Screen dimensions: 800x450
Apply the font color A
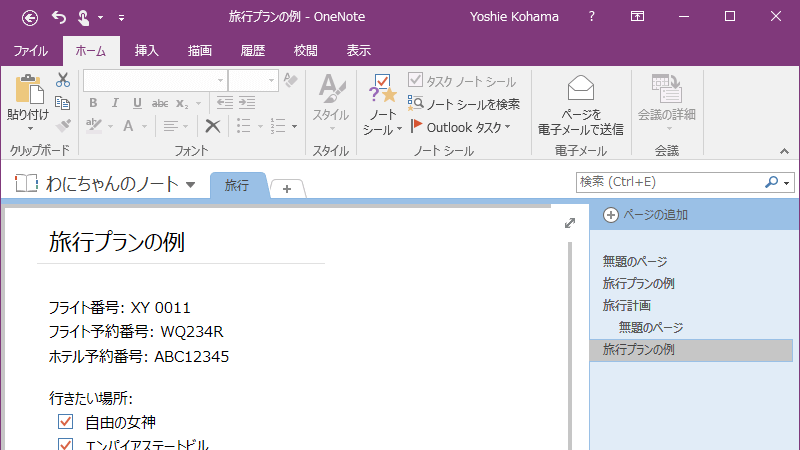128,126
